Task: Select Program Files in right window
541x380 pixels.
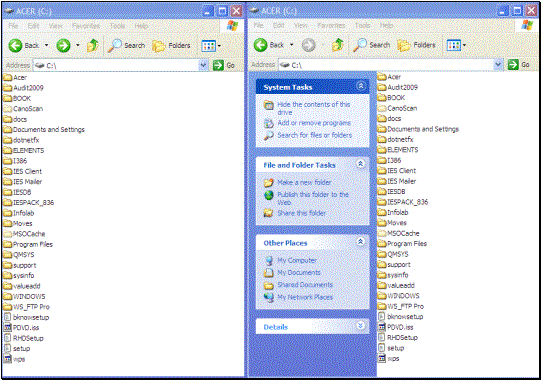Action: (x=402, y=244)
